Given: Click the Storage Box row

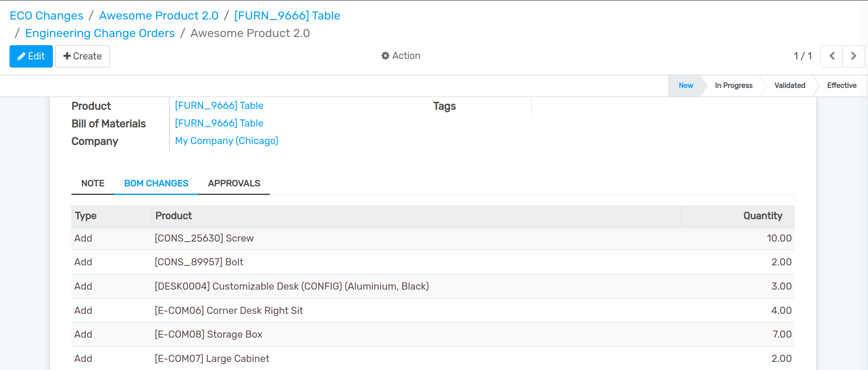Looking at the screenshot, I should click(208, 334).
